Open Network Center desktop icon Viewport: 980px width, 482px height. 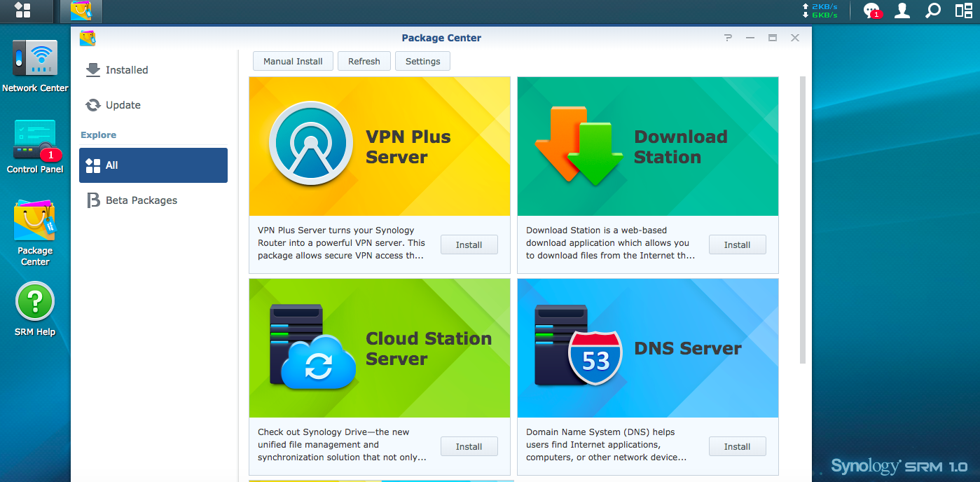[x=35, y=67]
